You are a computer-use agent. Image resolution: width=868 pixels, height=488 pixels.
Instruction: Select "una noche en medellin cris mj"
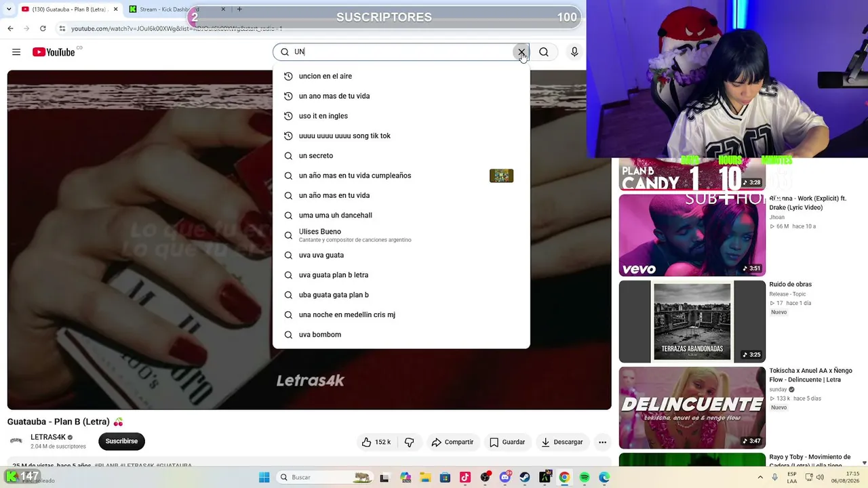click(401, 314)
